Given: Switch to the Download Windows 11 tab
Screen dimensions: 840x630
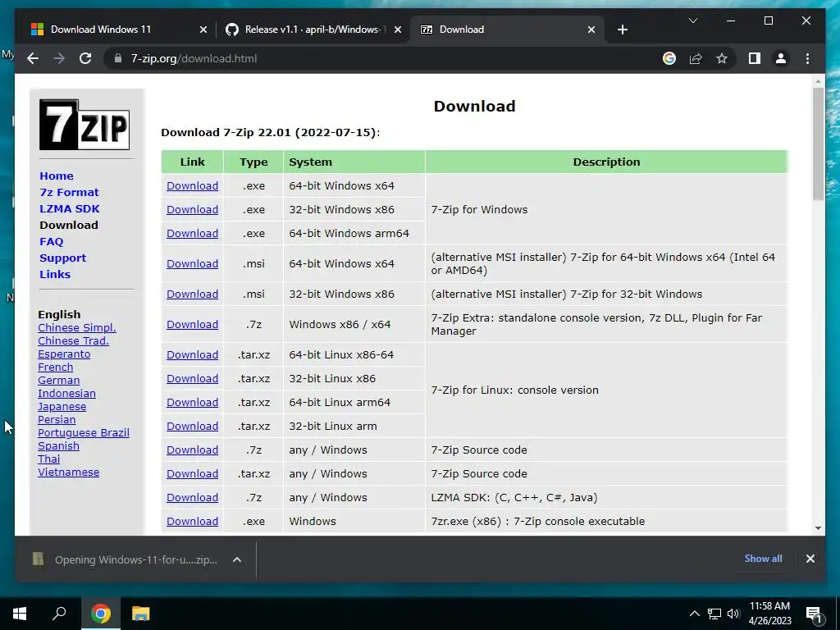Looking at the screenshot, I should [x=118, y=30].
